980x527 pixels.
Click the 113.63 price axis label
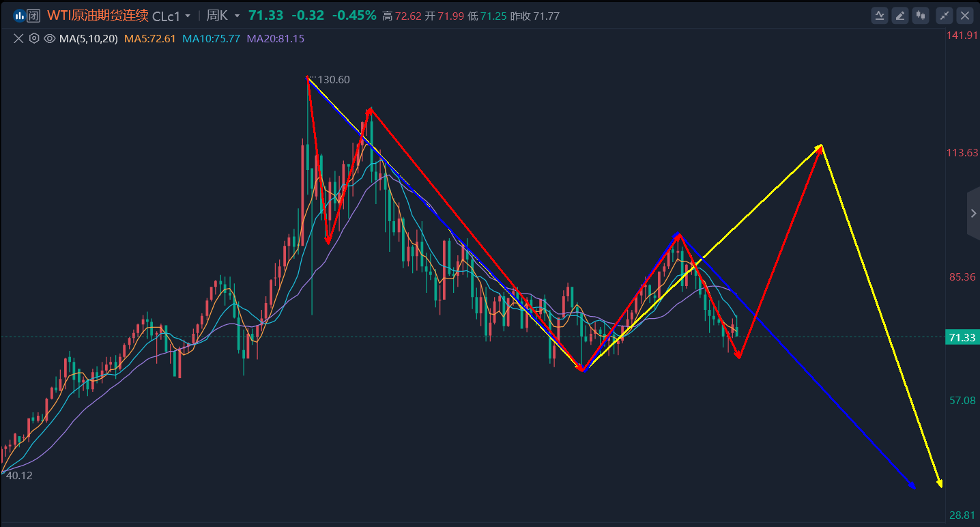pyautogui.click(x=962, y=153)
